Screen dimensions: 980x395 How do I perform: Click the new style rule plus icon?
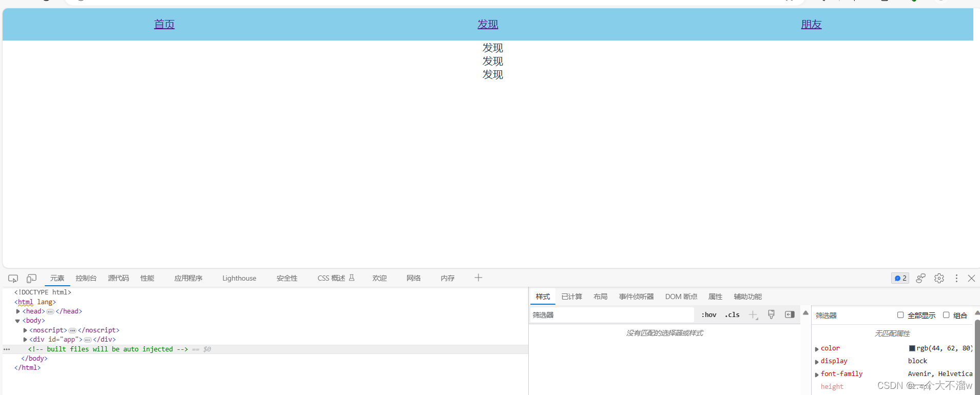pyautogui.click(x=753, y=315)
